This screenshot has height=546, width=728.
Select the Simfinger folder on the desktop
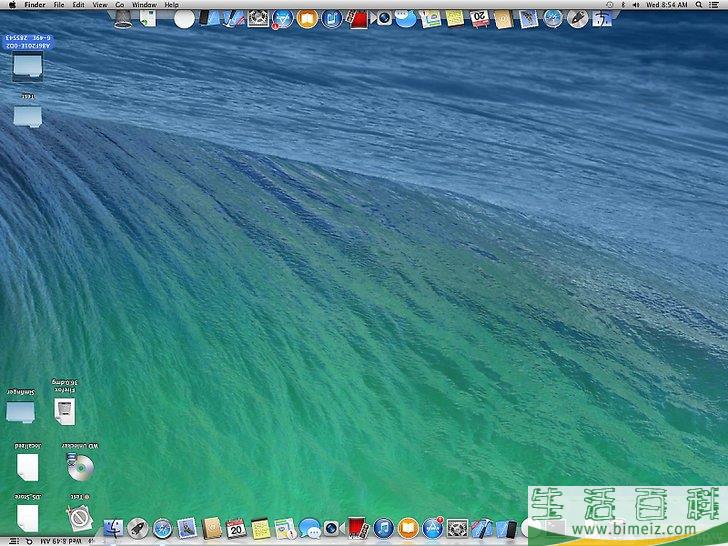[x=20, y=411]
